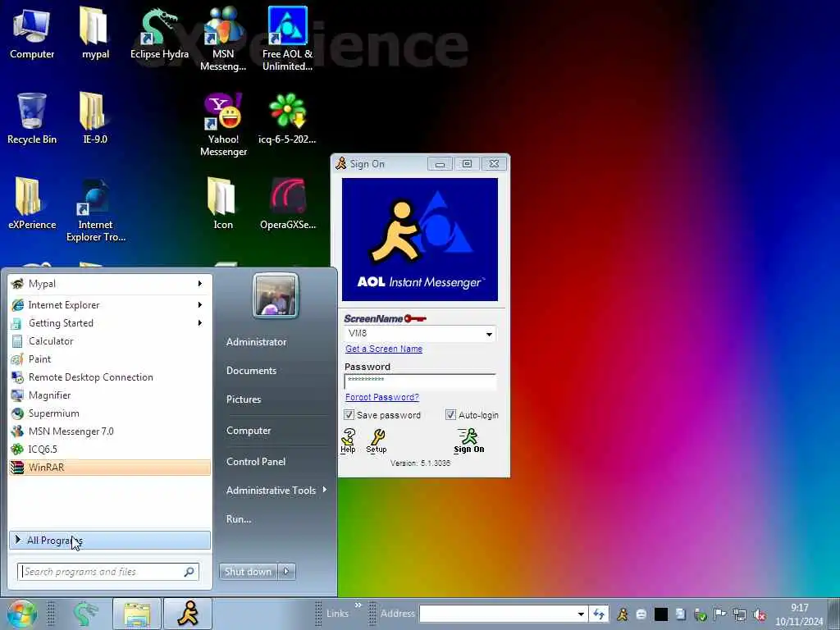Launch Calculator from the Start menu
The width and height of the screenshot is (840, 630).
pos(110,340)
